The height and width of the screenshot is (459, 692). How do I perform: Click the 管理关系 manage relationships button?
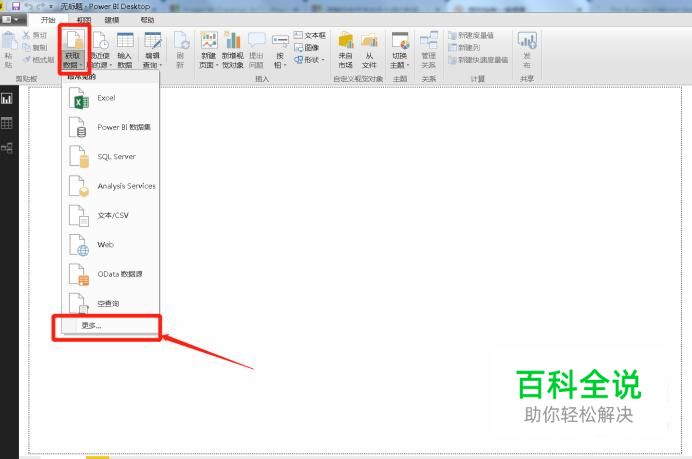429,49
